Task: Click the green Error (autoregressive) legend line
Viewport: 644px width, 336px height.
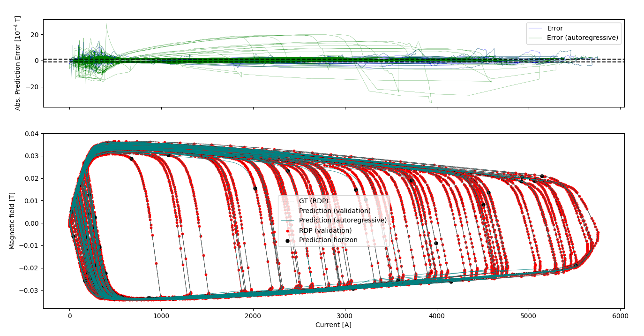Action: pos(536,38)
